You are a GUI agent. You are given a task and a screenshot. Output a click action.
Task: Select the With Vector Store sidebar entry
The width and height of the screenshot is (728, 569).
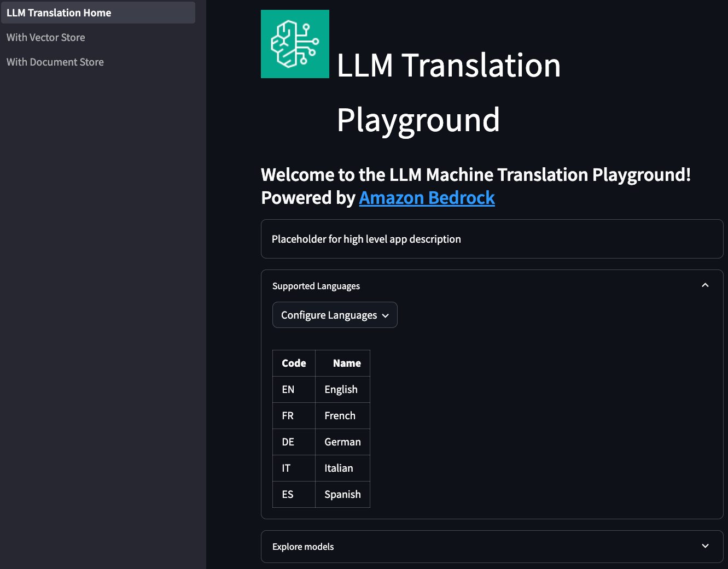[x=45, y=37]
